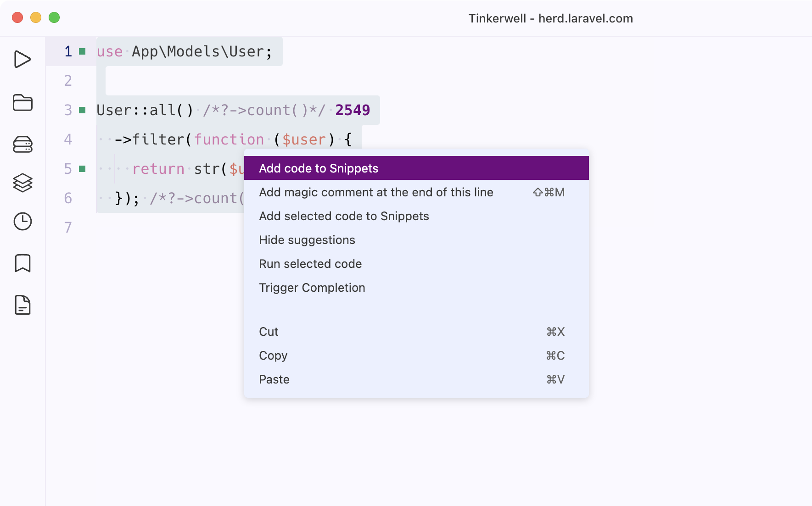This screenshot has height=506, width=812.
Task: Click the Run code play icon
Action: [x=22, y=59]
